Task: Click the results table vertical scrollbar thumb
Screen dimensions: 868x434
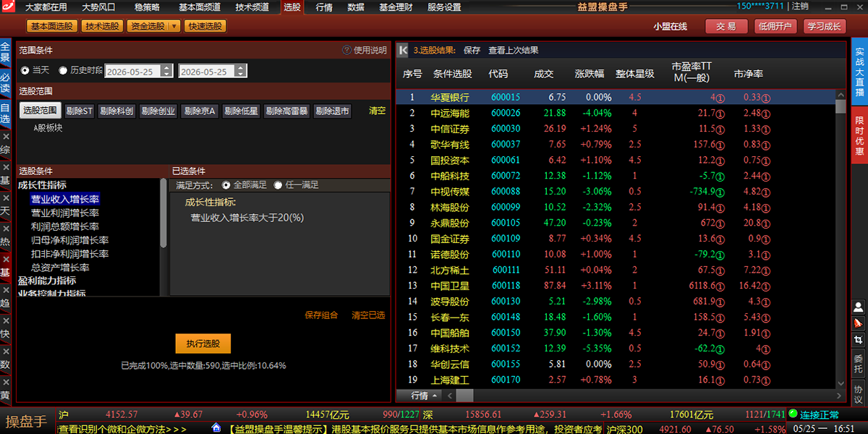Action: (x=841, y=107)
